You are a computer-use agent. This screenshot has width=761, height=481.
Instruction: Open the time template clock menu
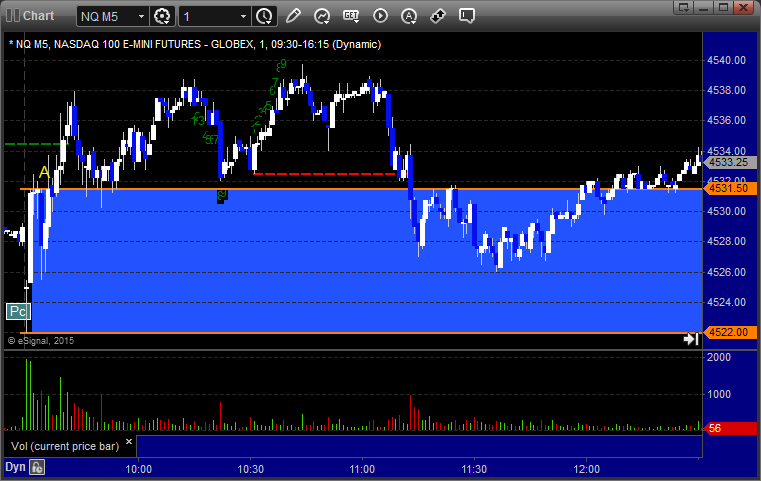pyautogui.click(x=265, y=17)
